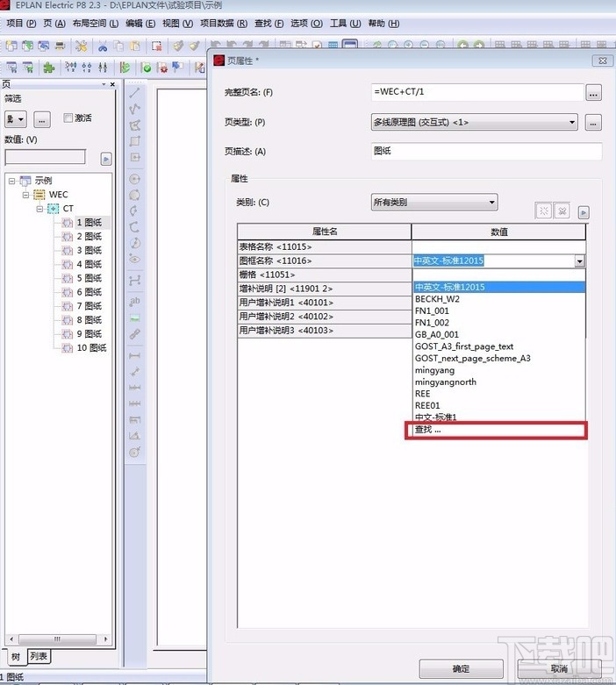Screen dimensions: 616x685
Task: Click dropdown arrow of 图框名称 value
Action: (580, 260)
